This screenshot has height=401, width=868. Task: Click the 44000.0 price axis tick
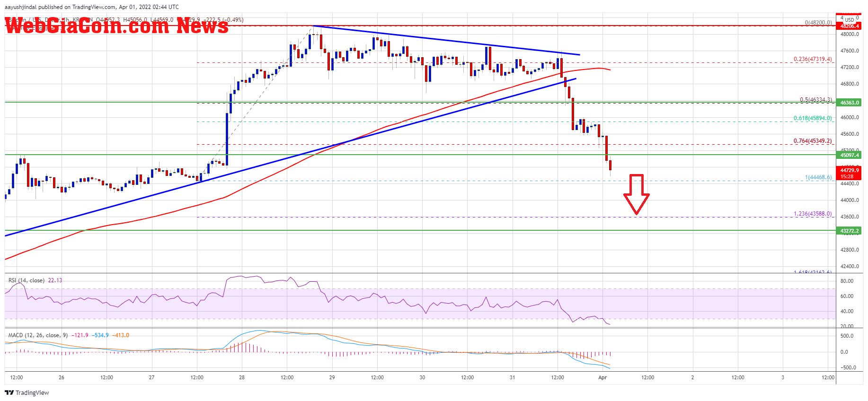(850, 200)
